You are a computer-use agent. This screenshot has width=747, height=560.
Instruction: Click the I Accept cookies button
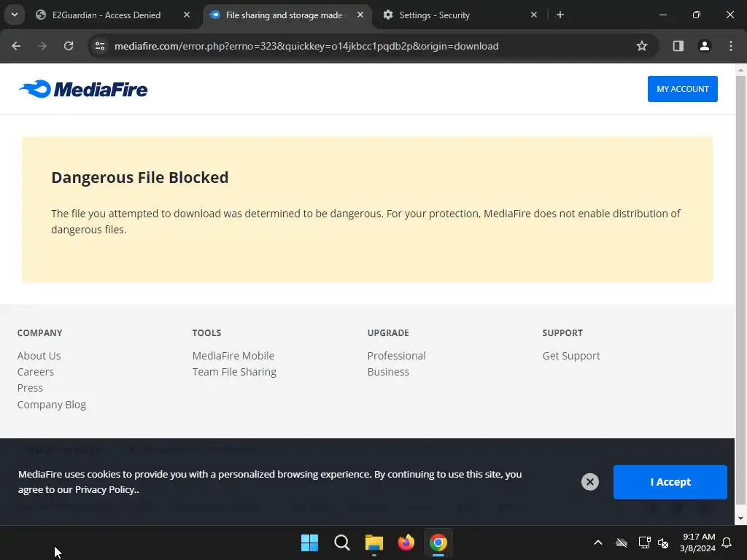click(x=670, y=482)
